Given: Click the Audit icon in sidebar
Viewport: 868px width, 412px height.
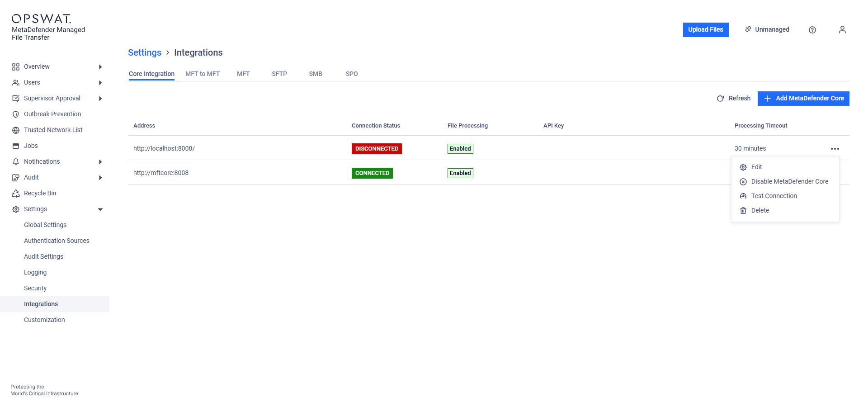Looking at the screenshot, I should pos(16,178).
